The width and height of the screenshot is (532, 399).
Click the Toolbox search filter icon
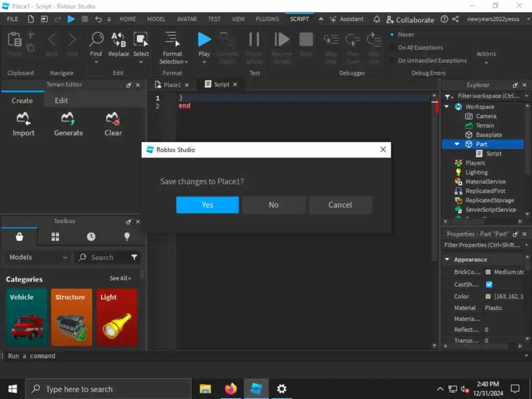(x=135, y=258)
